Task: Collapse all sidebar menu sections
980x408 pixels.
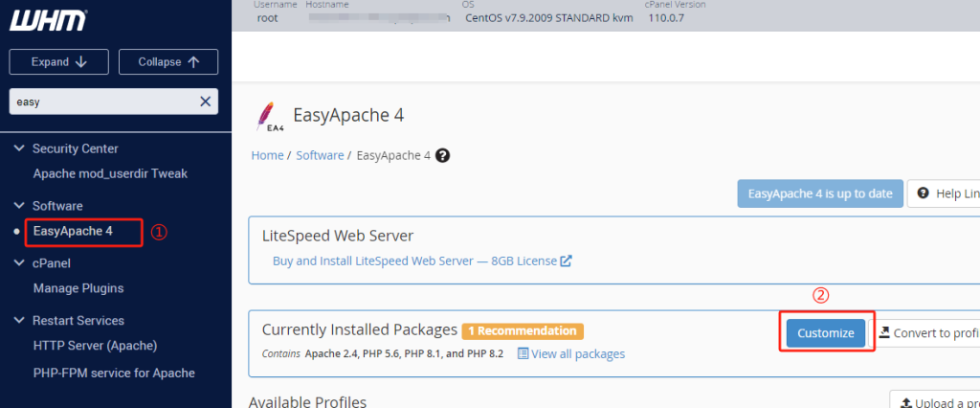Action: pyautogui.click(x=168, y=61)
